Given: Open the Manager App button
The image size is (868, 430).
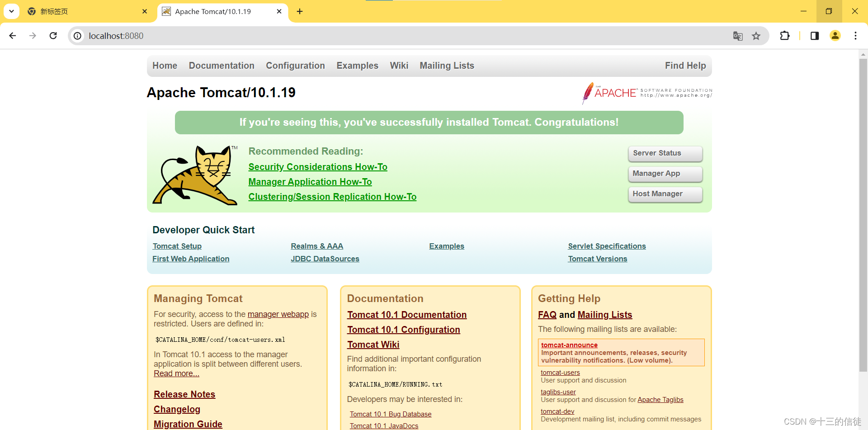Looking at the screenshot, I should (x=665, y=174).
